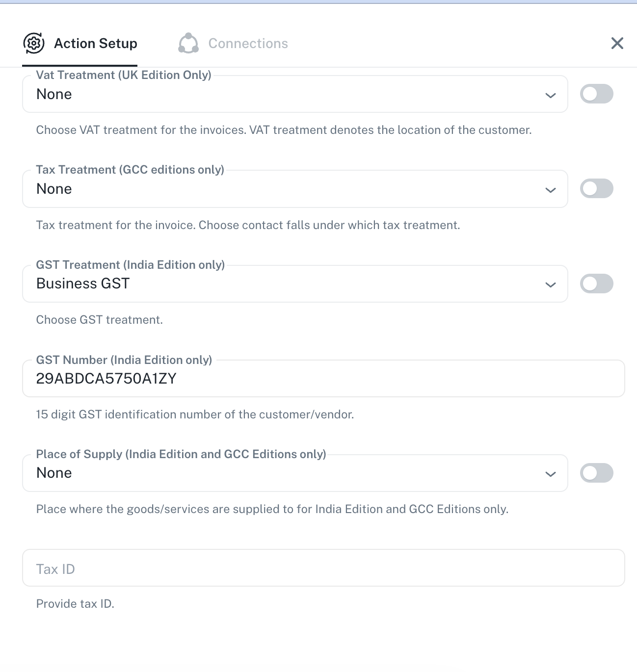
Task: Close the setup panel with X icon
Action: (x=617, y=44)
